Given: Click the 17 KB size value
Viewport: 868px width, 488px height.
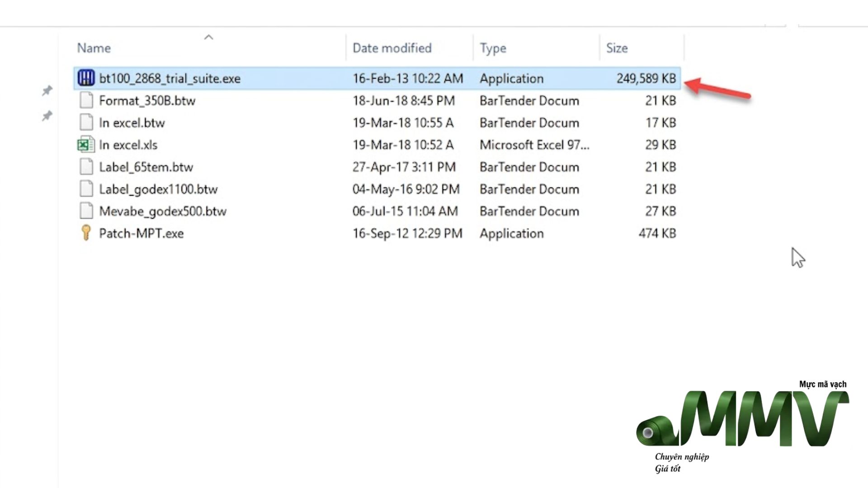Looking at the screenshot, I should 660,122.
